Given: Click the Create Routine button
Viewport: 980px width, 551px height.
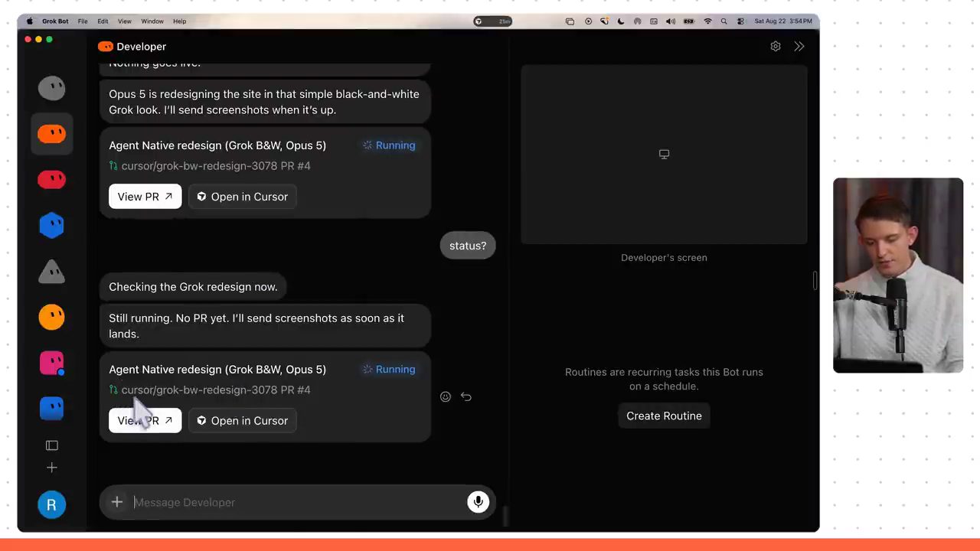Looking at the screenshot, I should tap(664, 416).
